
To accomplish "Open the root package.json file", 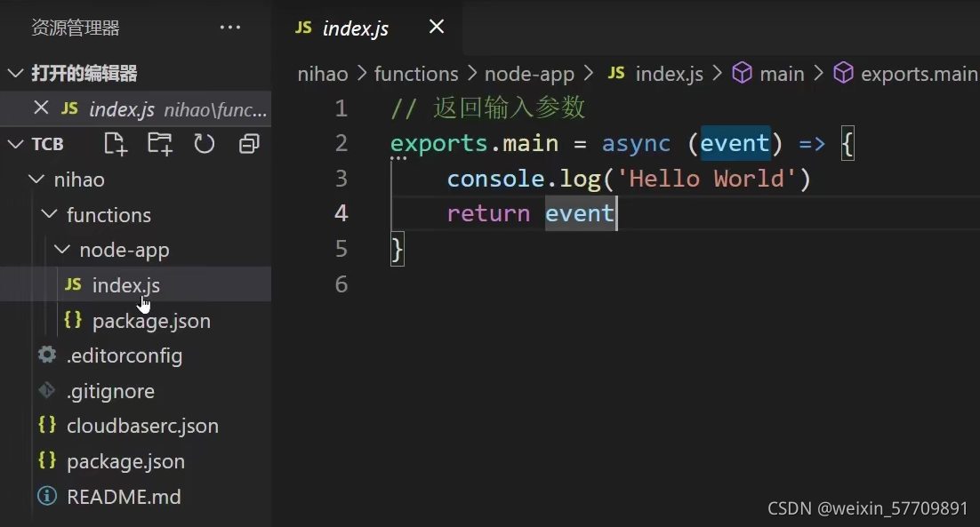I will point(136,461).
